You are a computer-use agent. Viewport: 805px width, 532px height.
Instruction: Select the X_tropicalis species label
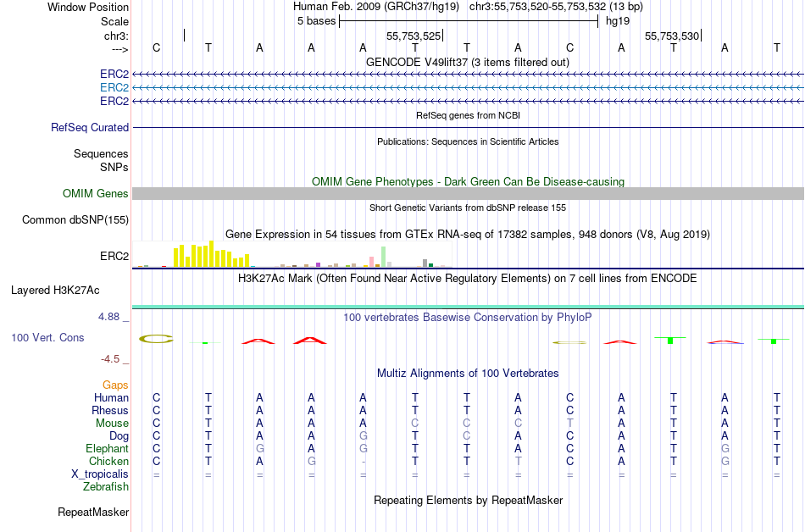100,474
